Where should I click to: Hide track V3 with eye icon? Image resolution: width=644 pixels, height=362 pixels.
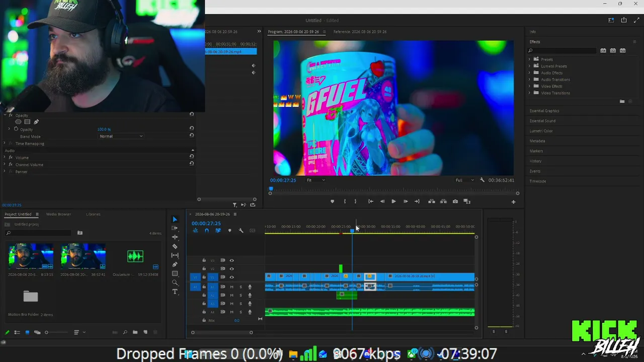point(231,260)
